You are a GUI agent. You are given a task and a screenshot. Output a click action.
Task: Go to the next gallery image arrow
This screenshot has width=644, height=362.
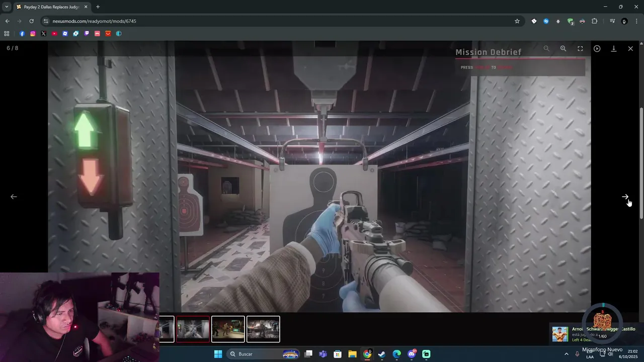point(625,197)
